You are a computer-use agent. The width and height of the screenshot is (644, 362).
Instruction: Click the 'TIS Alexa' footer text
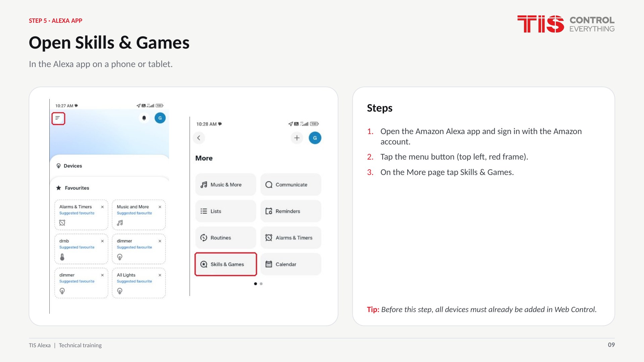coord(40,345)
